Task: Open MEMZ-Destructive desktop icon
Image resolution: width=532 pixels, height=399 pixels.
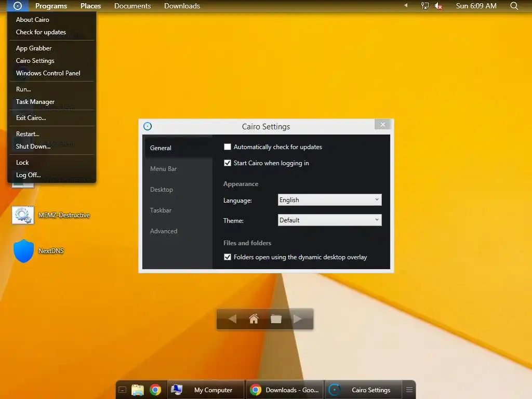Action: 23,215
